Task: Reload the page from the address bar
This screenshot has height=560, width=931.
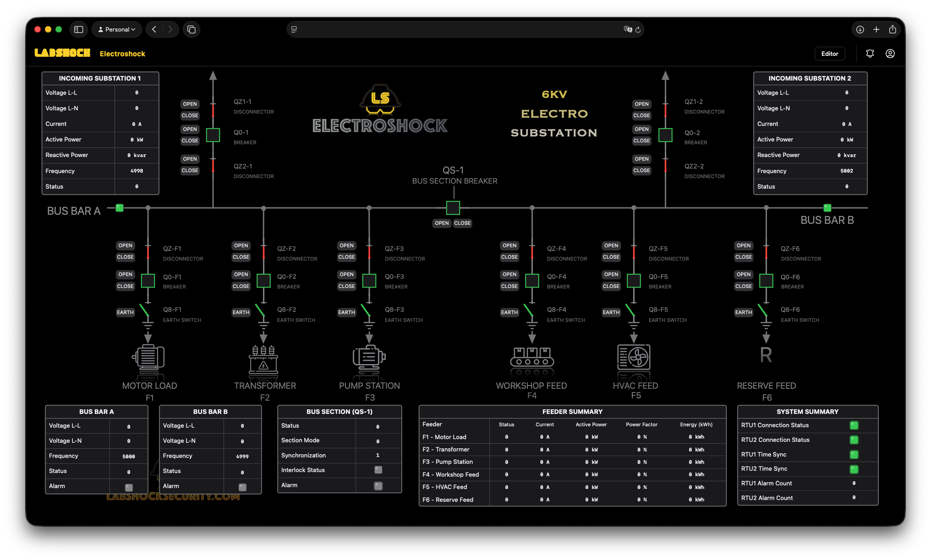Action: coord(638,29)
